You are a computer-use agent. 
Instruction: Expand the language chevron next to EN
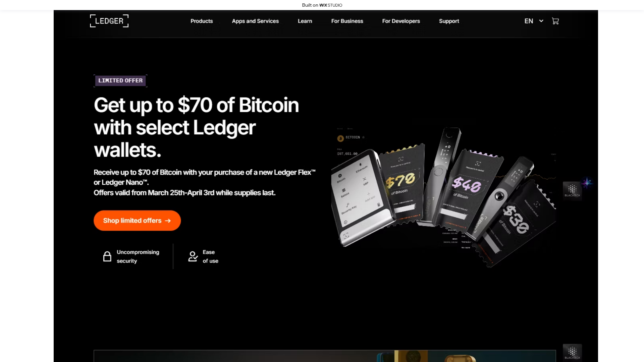pyautogui.click(x=541, y=21)
